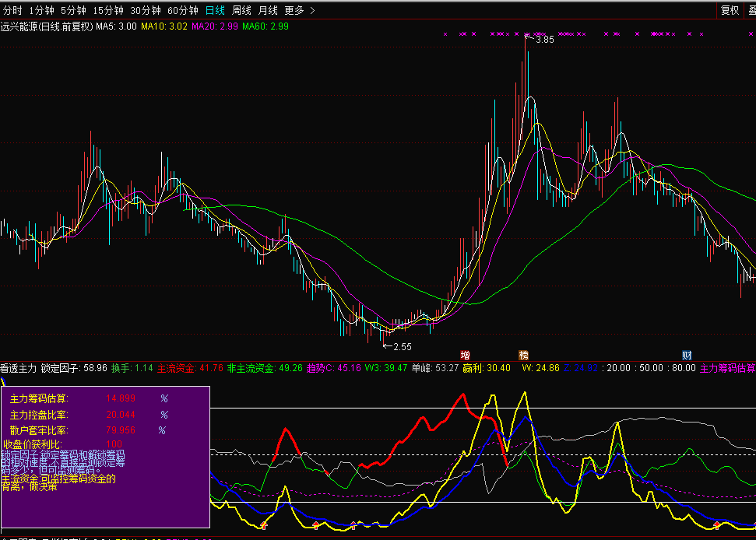Click the 换手: 1.14 value
The height and width of the screenshot is (540, 756).
coord(132,369)
